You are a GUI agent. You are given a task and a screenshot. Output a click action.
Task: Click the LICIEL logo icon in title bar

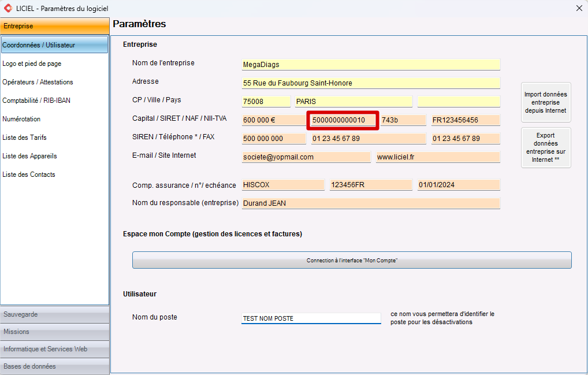(8, 8)
